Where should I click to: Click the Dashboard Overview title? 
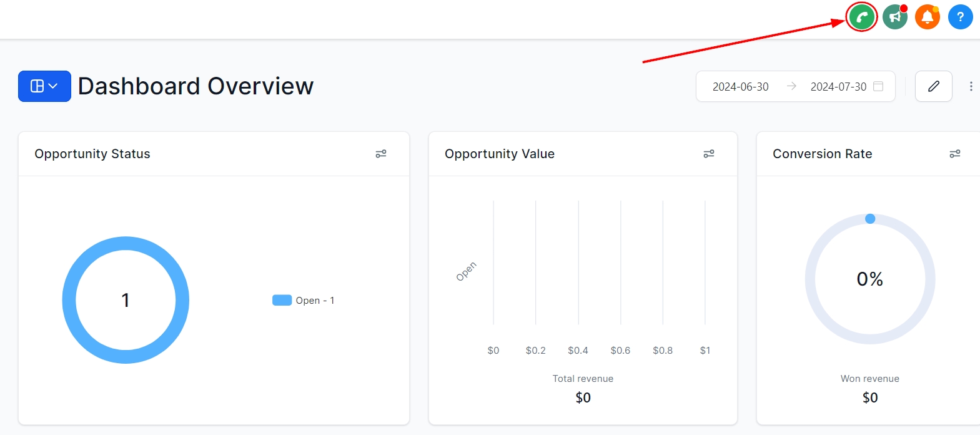tap(196, 86)
